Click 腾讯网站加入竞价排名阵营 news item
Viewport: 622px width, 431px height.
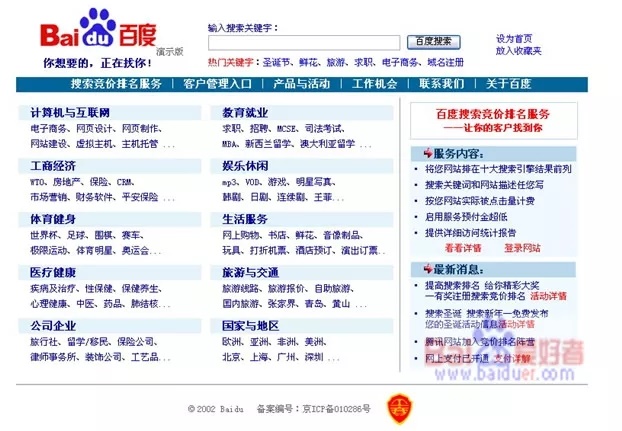pos(480,342)
